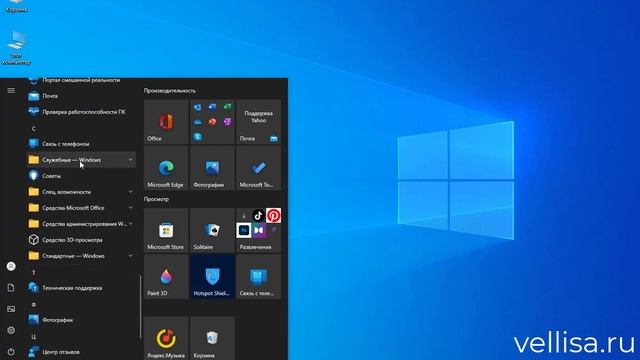Open the Hotspot Shield tile
640x360 pixels.
[x=212, y=276]
